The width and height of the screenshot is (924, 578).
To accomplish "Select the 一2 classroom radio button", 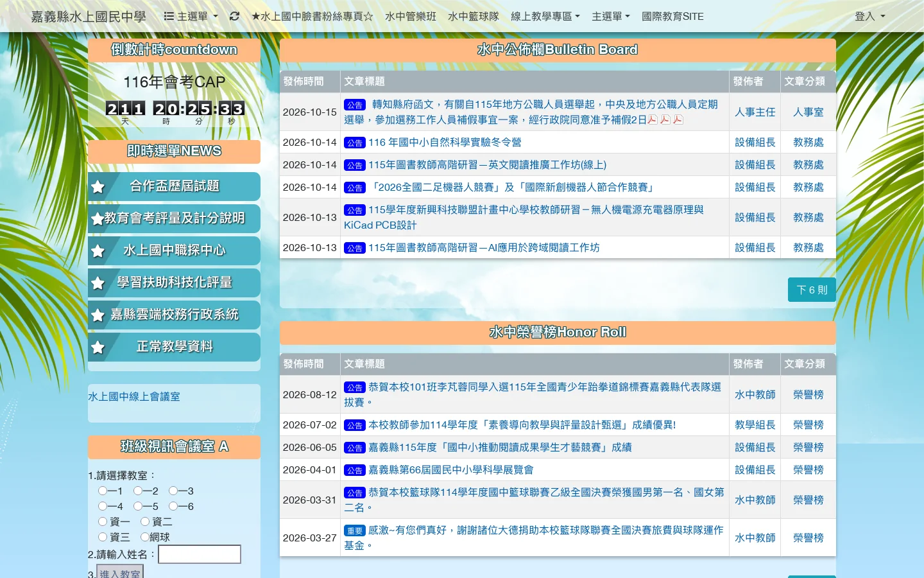I will click(138, 491).
